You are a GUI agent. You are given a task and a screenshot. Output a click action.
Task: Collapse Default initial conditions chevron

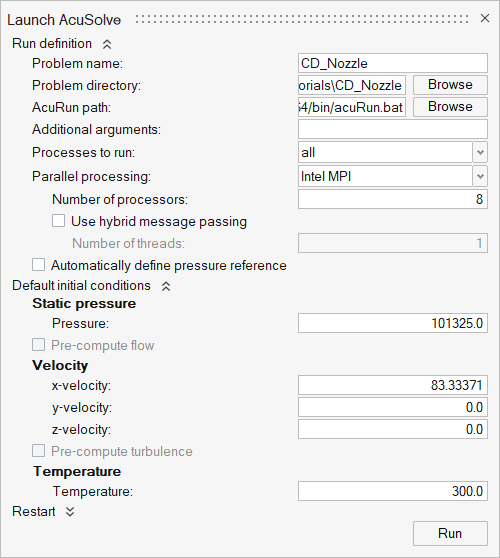166,286
